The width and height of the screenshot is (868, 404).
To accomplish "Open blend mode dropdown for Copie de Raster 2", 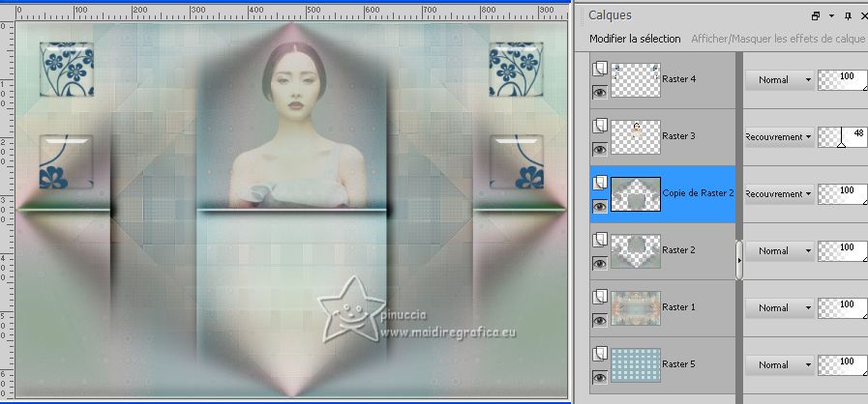I will pyautogui.click(x=779, y=194).
